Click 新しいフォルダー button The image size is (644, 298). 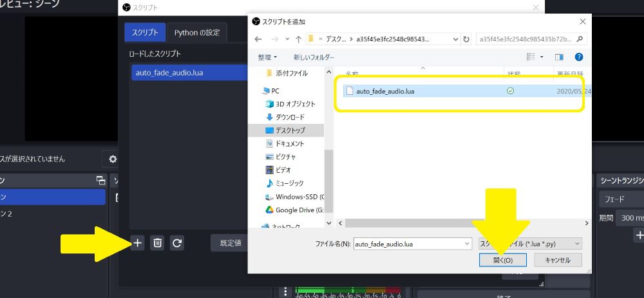314,57
